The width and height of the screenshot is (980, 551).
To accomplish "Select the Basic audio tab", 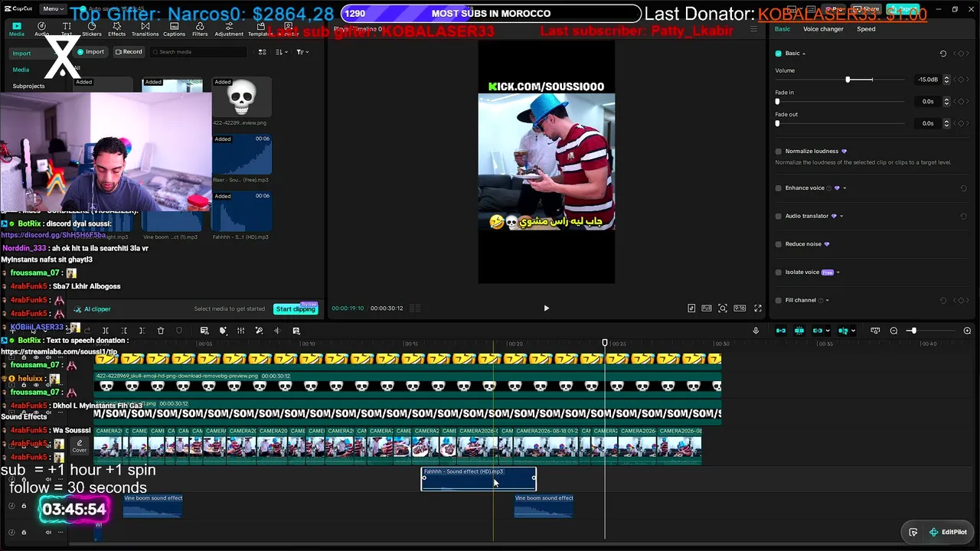I will pos(782,29).
